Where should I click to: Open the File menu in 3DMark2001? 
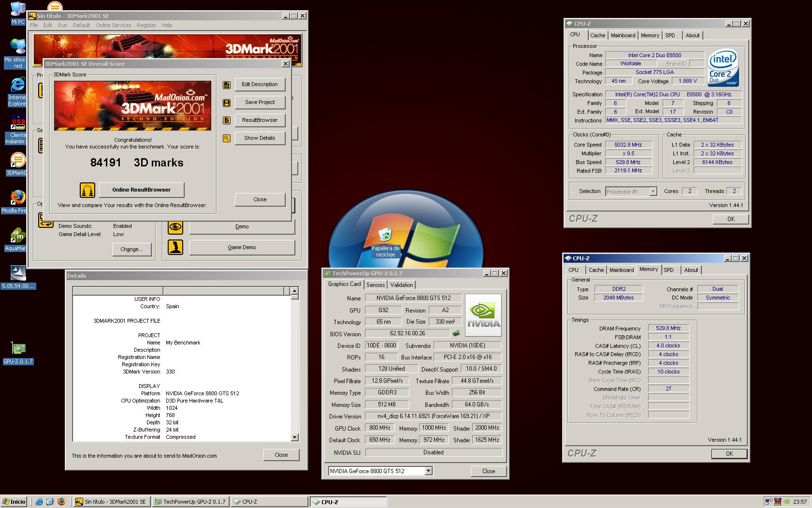pos(34,25)
